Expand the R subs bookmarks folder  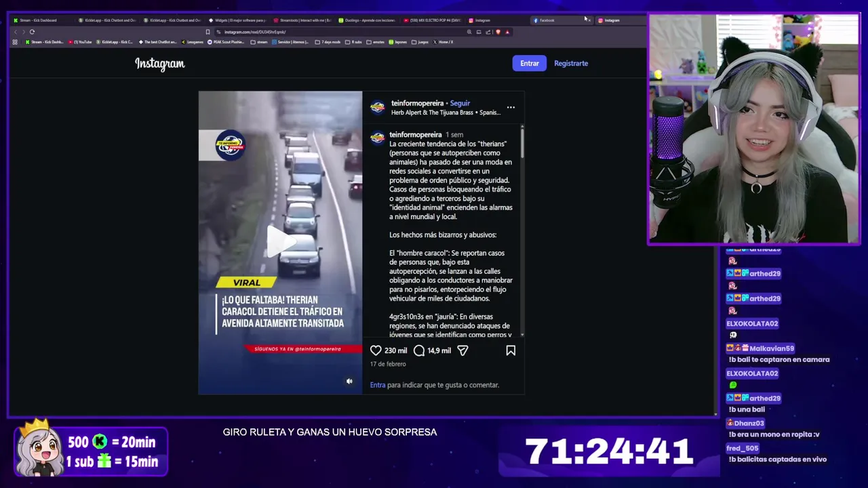click(353, 42)
